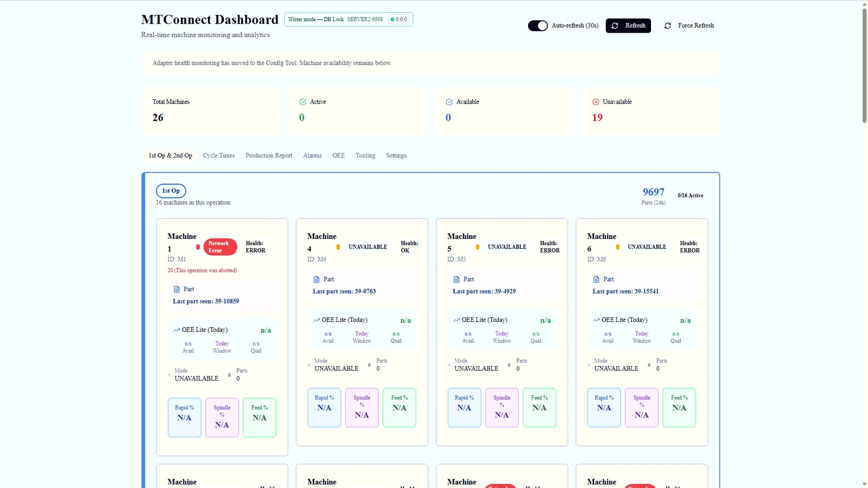Click the Parts hash icon on Machine 1
Viewport: 868px width, 488px height.
pyautogui.click(x=230, y=375)
